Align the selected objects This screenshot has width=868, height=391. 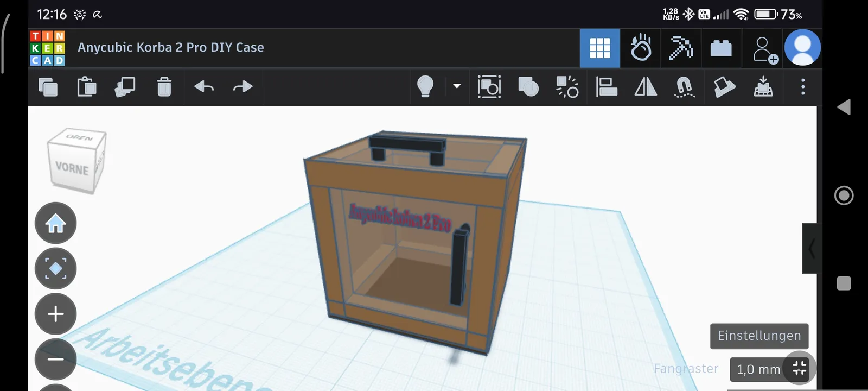point(607,87)
